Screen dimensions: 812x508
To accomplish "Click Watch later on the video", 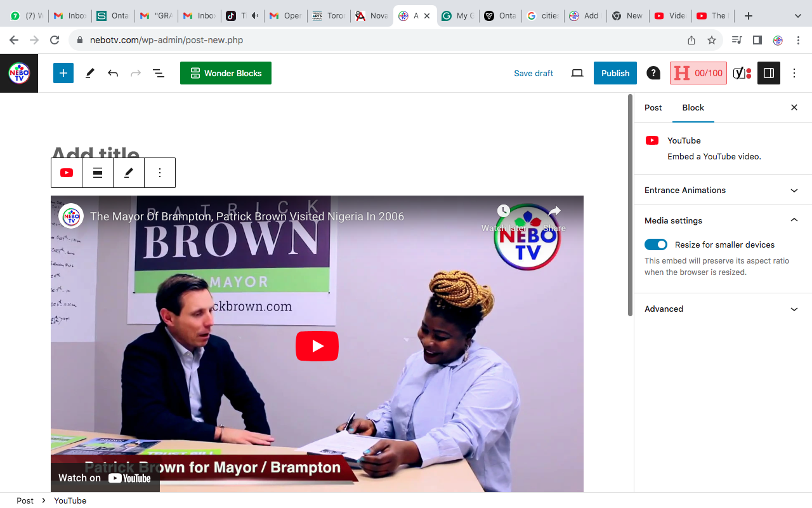I will [x=503, y=217].
